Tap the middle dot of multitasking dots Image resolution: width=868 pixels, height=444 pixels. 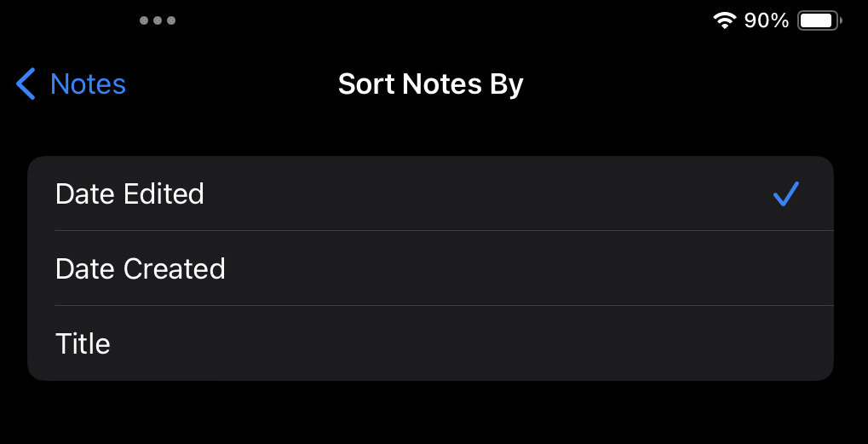point(158,20)
